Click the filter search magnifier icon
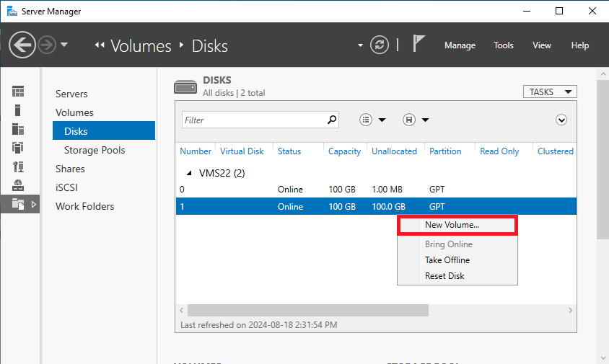This screenshot has width=609, height=364. pos(332,120)
